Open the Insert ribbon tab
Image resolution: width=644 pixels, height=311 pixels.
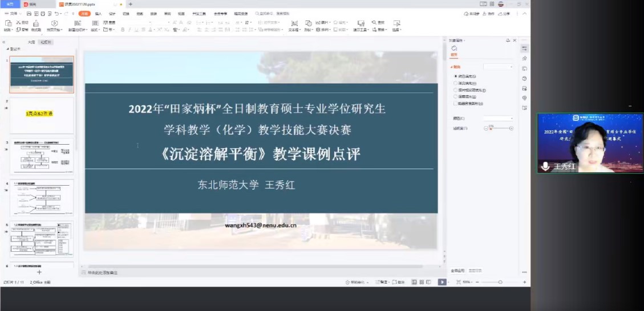[98, 13]
